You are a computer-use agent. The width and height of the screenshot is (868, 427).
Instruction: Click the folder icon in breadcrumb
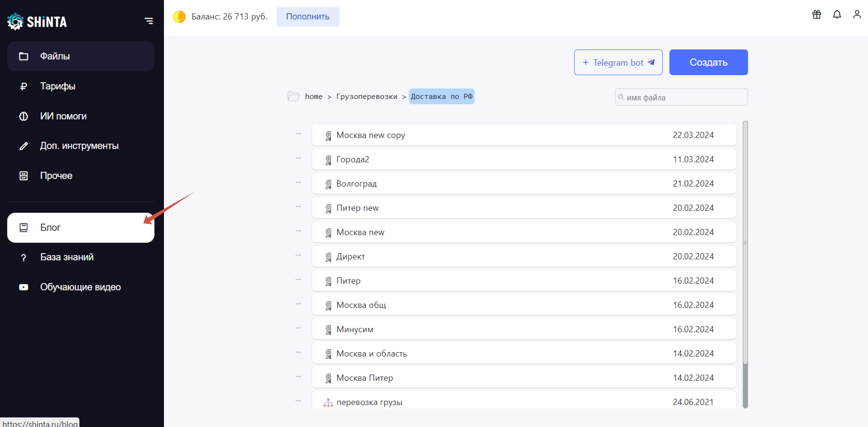point(293,96)
